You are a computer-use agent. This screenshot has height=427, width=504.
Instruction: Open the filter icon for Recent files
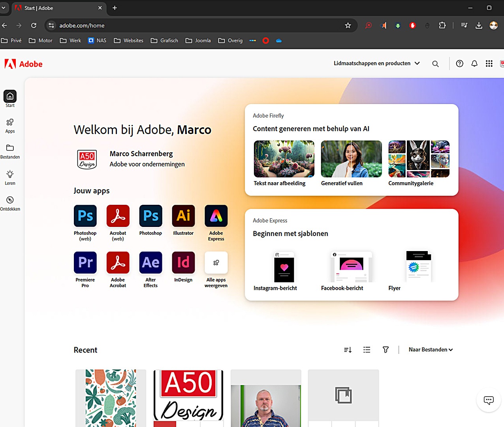pos(386,350)
